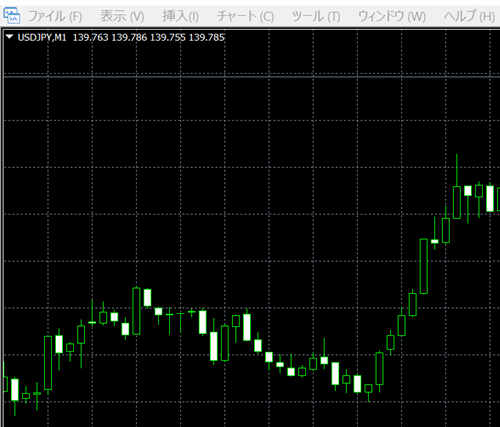
Task: Open the ウィンドウ (W) menu
Action: pos(392,16)
